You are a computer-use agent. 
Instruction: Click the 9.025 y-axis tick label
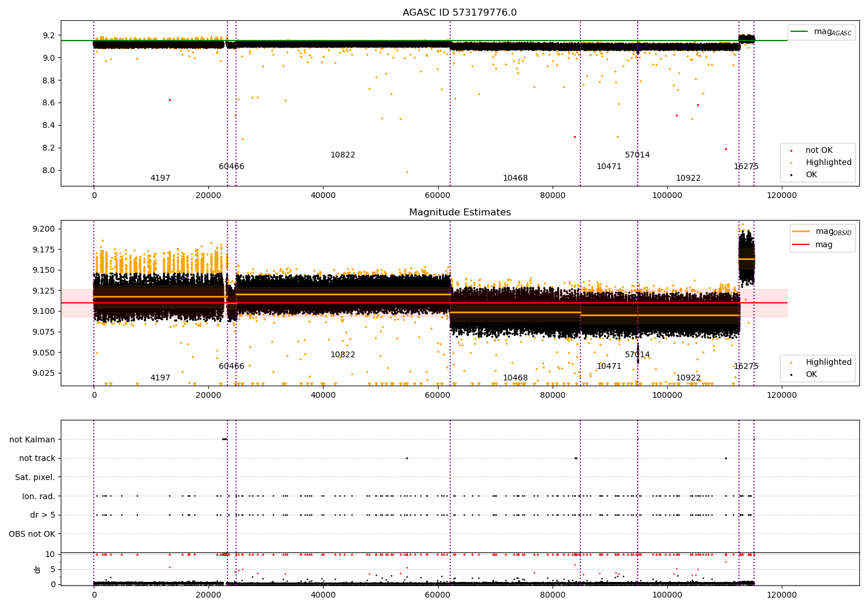[x=43, y=373]
